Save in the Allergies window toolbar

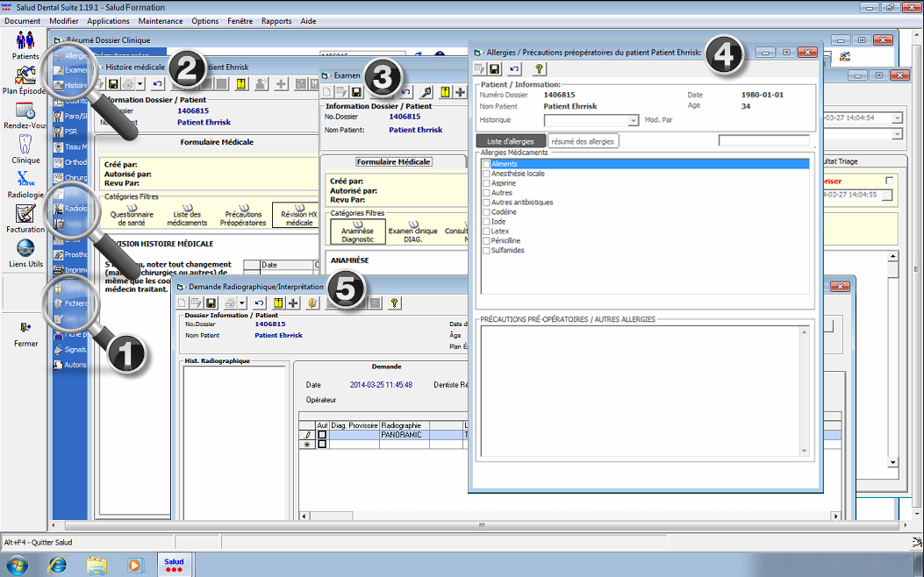pyautogui.click(x=494, y=69)
